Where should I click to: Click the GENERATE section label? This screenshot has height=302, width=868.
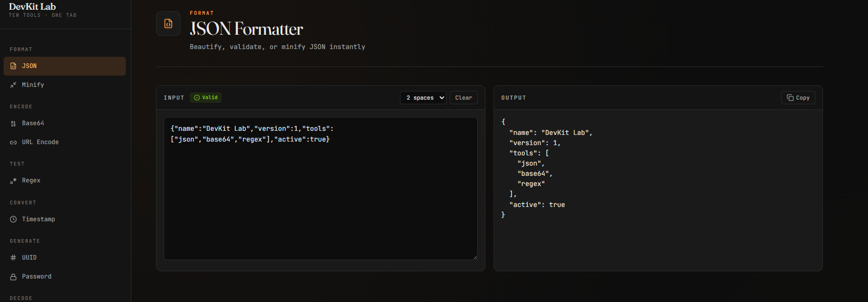[25, 241]
